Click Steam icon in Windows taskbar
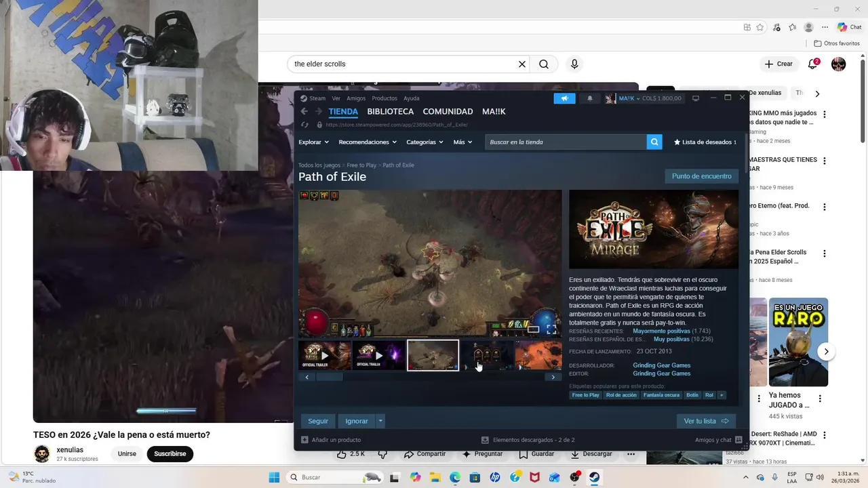This screenshot has height=488, width=868. 594,477
